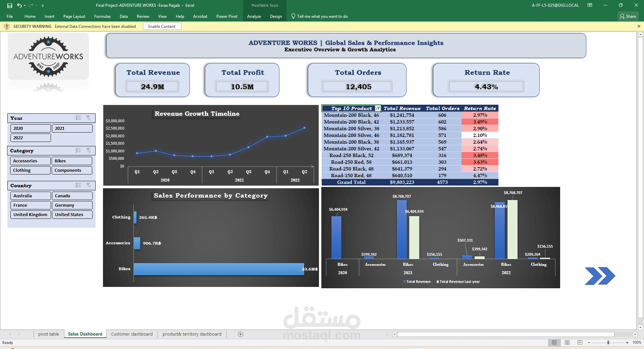This screenshot has height=349, width=644.
Task: Toggle multi-select on Country slicer
Action: (78, 185)
